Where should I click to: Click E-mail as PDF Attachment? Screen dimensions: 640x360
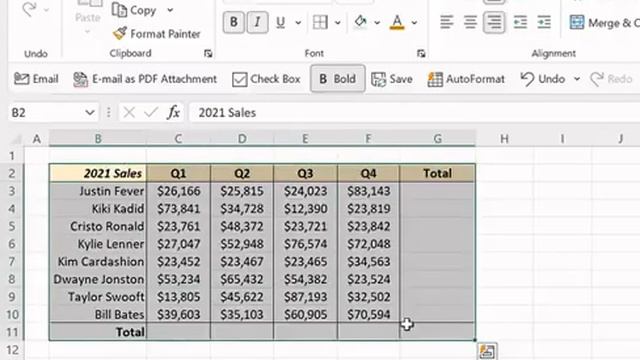[145, 79]
